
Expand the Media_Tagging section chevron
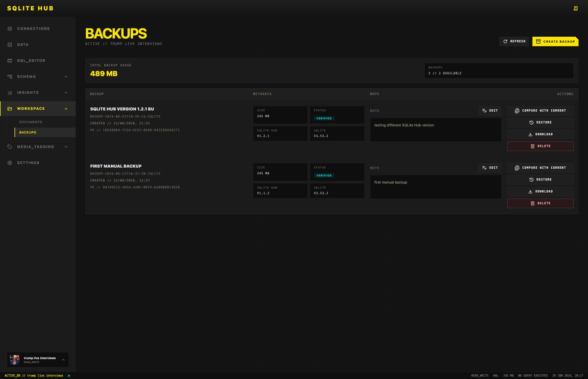(66, 147)
